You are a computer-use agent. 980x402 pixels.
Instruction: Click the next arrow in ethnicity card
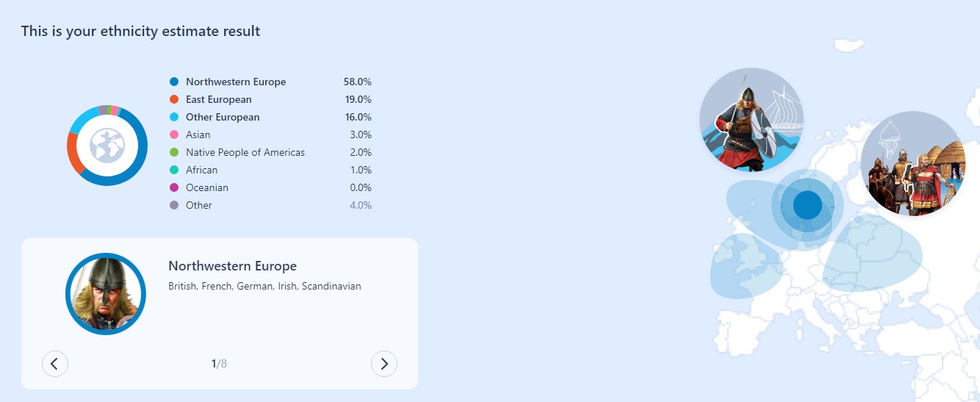(x=384, y=363)
